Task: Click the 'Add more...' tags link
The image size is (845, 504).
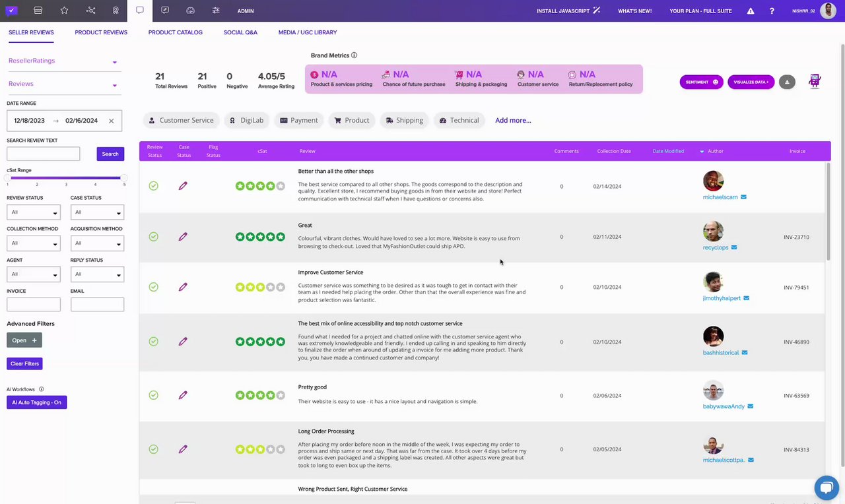Action: click(x=513, y=120)
